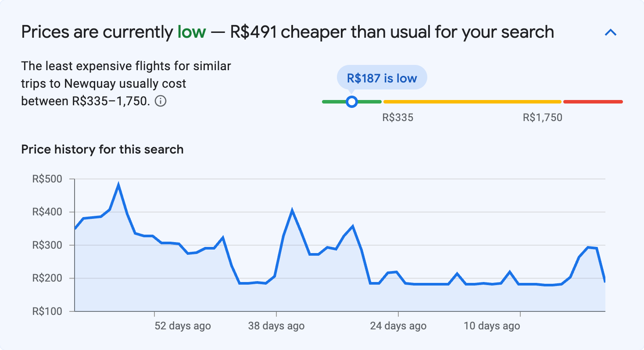Click the R$335 label under the price bar

[397, 117]
